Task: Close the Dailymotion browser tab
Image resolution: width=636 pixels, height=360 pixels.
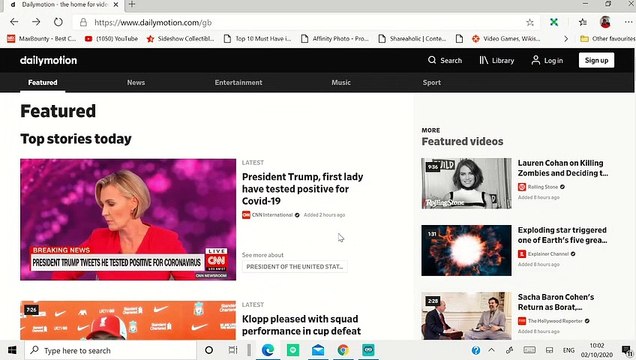Action: (x=116, y=5)
